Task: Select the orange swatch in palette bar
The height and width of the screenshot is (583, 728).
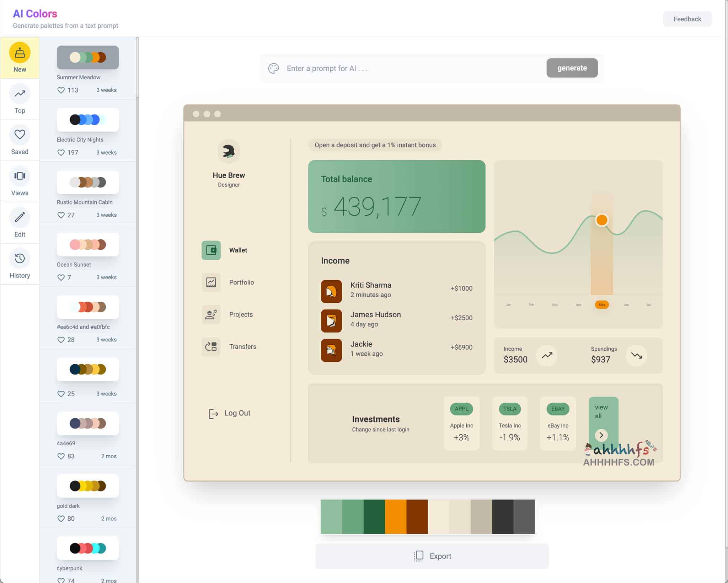Action: [x=396, y=516]
